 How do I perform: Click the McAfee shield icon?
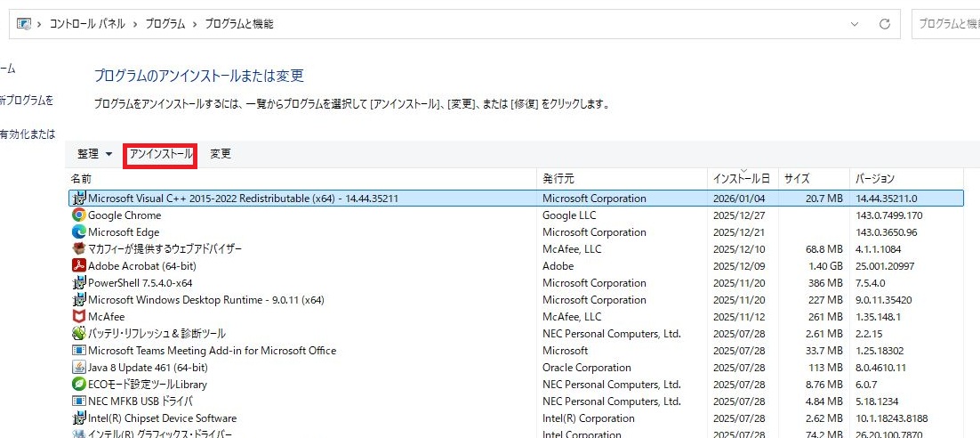[x=78, y=317]
